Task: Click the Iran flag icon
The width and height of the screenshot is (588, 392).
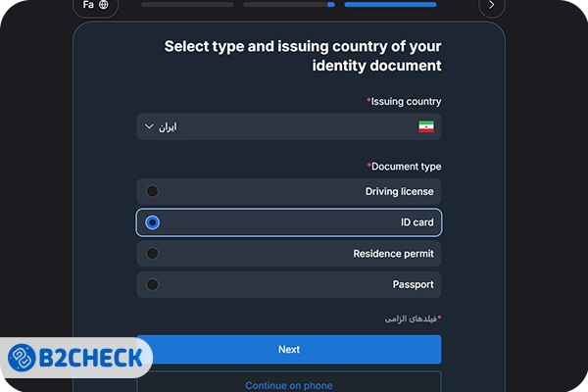Action: click(425, 127)
